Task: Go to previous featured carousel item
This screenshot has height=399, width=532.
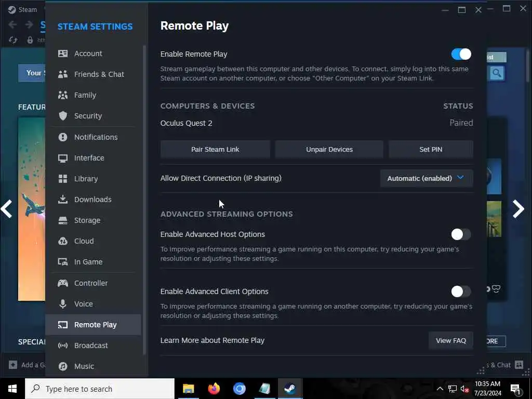Action: 6,209
